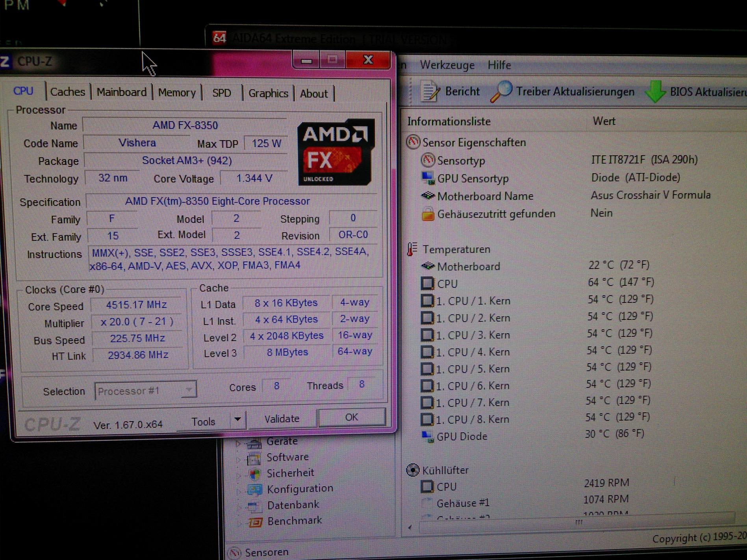Click the Core Speed 4515.17 MHz field

(x=136, y=305)
